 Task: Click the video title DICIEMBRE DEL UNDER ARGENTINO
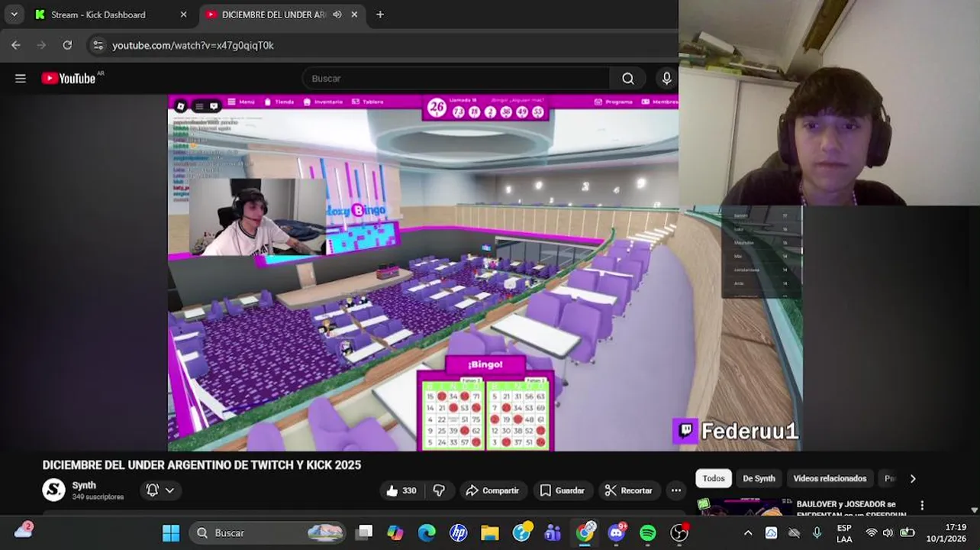201,464
